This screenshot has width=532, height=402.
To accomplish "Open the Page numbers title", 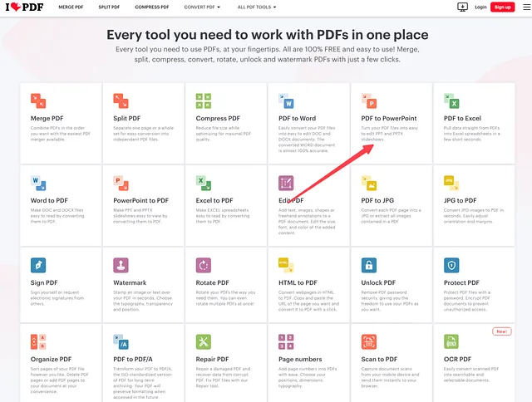I will pyautogui.click(x=300, y=360).
